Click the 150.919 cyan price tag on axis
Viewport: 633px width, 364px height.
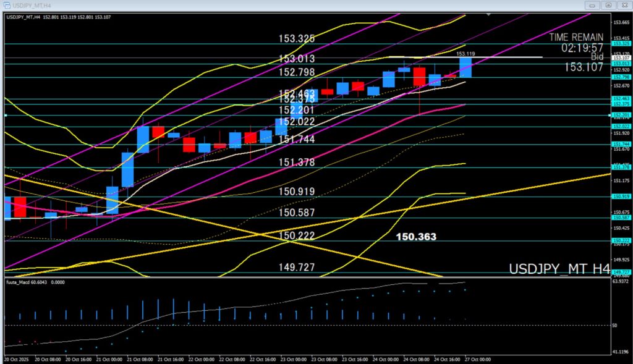tap(621, 197)
